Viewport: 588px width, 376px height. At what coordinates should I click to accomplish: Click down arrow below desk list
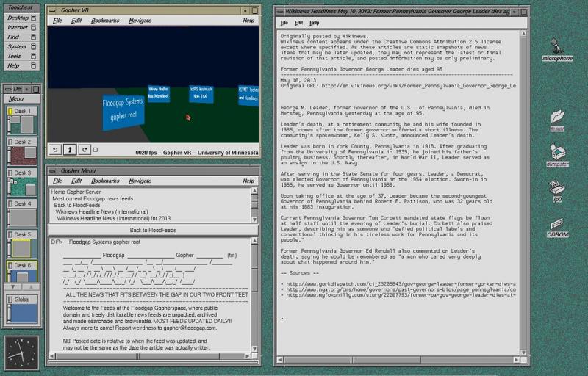coord(13,287)
